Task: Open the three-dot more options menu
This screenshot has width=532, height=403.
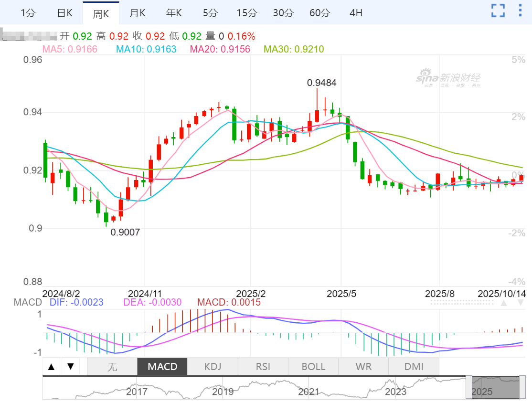Action: click(x=520, y=11)
